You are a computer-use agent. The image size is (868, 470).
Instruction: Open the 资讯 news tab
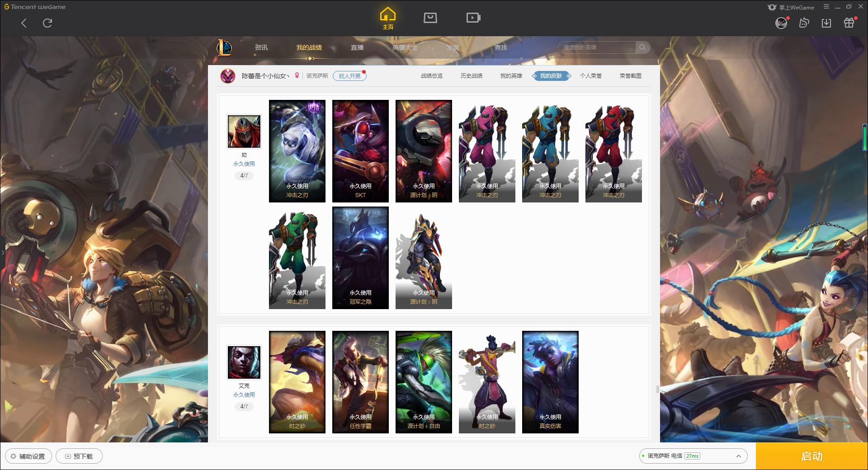261,47
